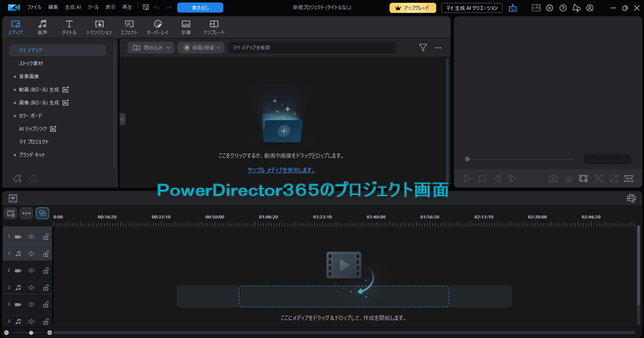
Task: Mute audio track 2 speaker icon
Action: (x=31, y=288)
